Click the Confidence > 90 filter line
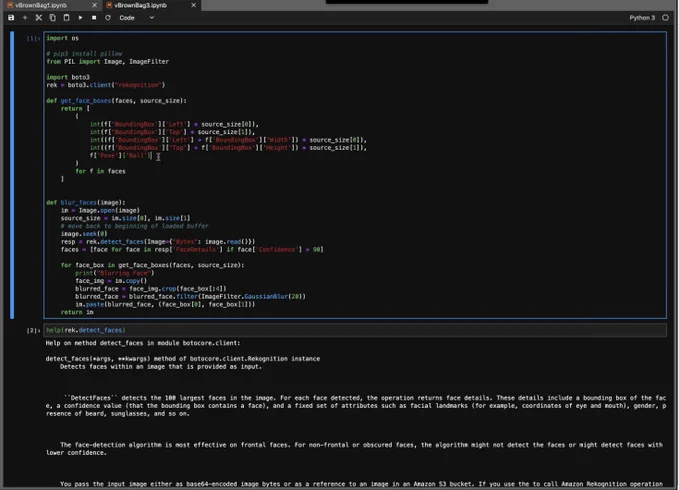The image size is (680, 490). click(x=192, y=249)
